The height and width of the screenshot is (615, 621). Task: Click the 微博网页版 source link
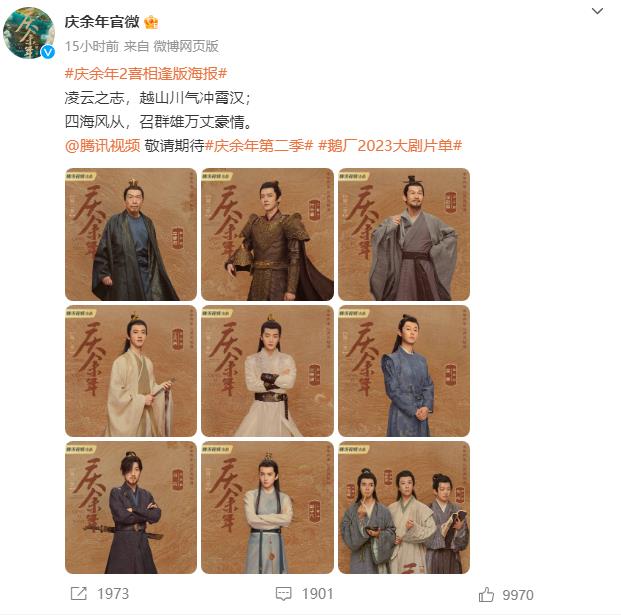[186, 46]
